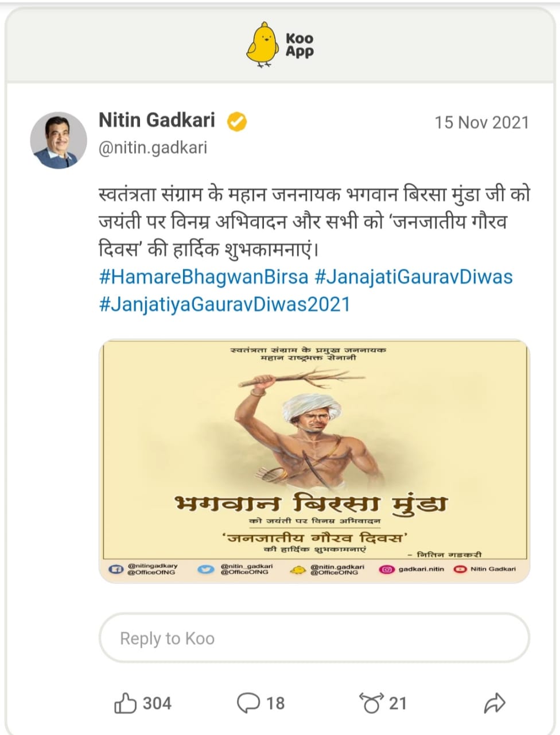Click Facebook icon in the poster footer

tap(116, 570)
